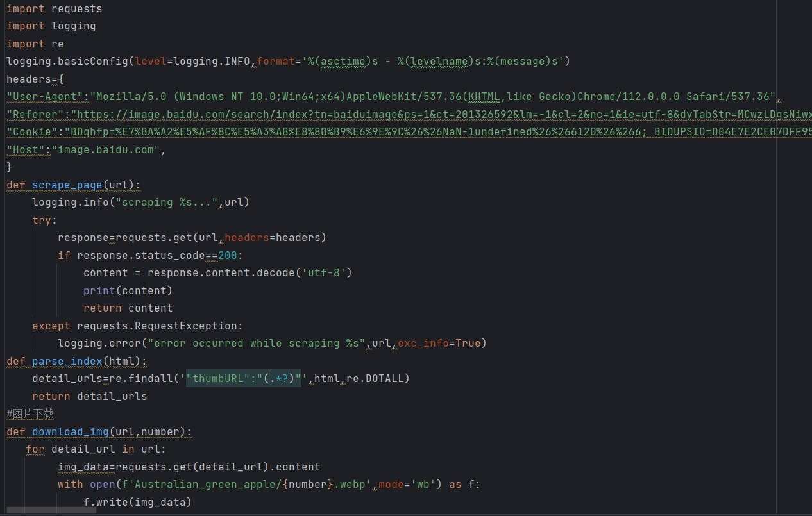Click the scrape_page function name definition
Image resolution: width=812 pixels, height=516 pixels.
67,185
